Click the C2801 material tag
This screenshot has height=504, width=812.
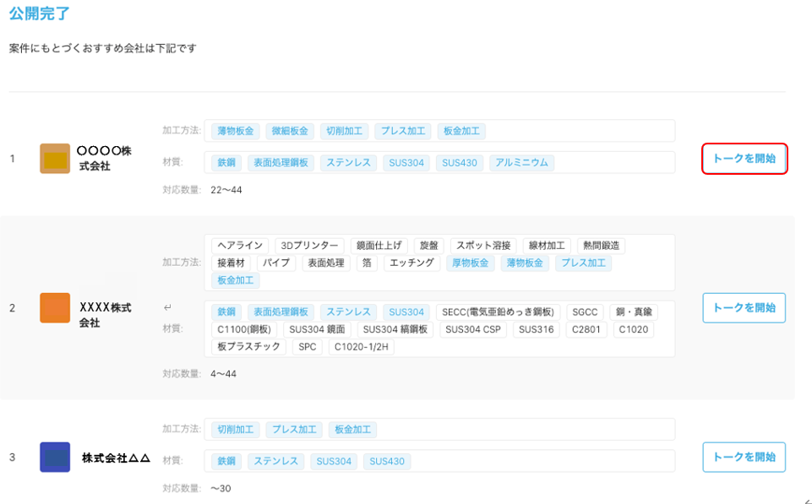point(586,329)
